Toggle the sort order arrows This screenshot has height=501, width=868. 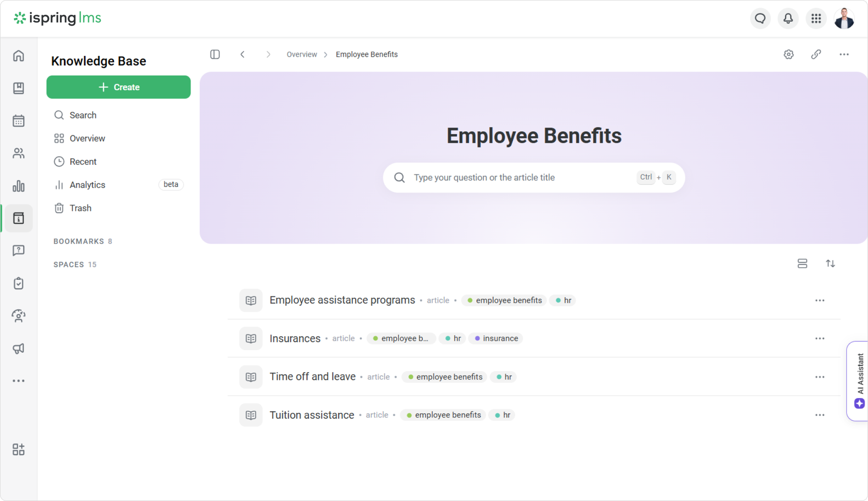830,264
